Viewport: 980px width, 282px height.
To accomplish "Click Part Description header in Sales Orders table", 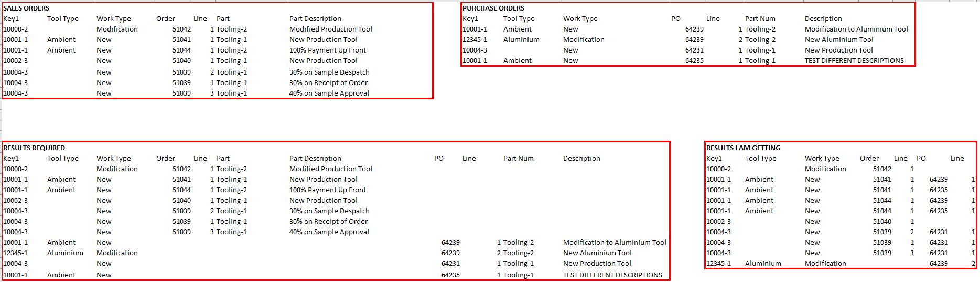I will coord(315,19).
